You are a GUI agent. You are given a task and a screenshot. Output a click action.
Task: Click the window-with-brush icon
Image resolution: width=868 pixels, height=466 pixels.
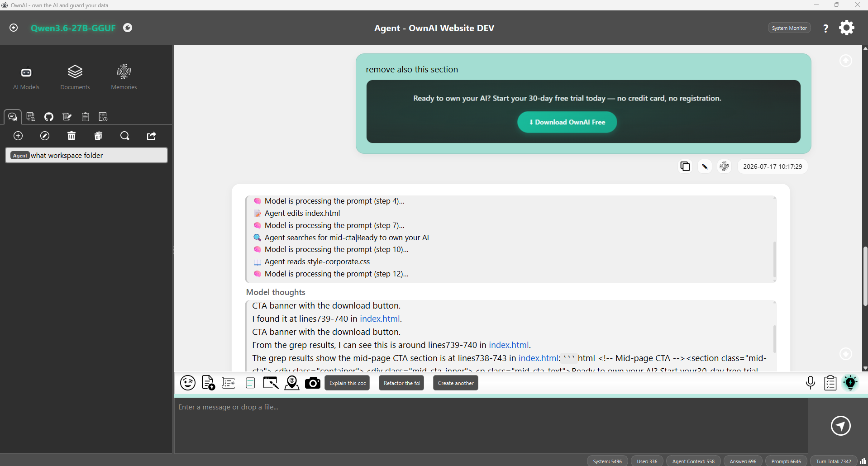pos(271,383)
